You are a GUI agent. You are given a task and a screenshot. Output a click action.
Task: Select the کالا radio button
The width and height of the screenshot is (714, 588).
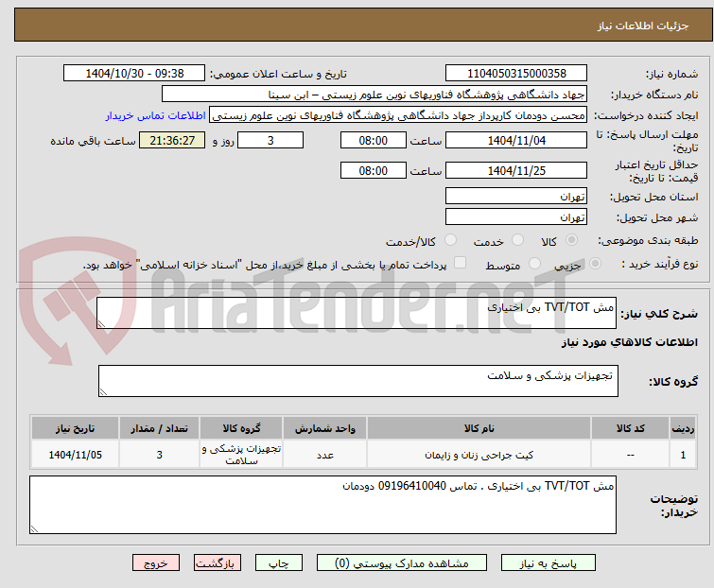(x=571, y=240)
